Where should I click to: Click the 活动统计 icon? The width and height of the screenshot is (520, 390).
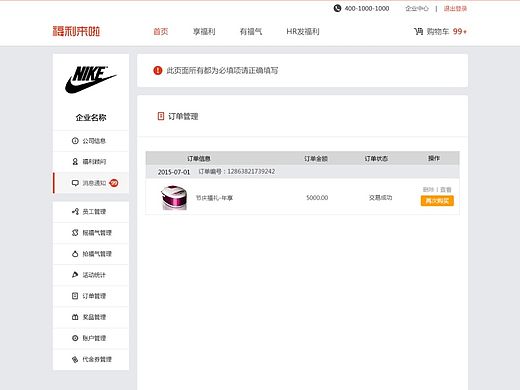75,275
